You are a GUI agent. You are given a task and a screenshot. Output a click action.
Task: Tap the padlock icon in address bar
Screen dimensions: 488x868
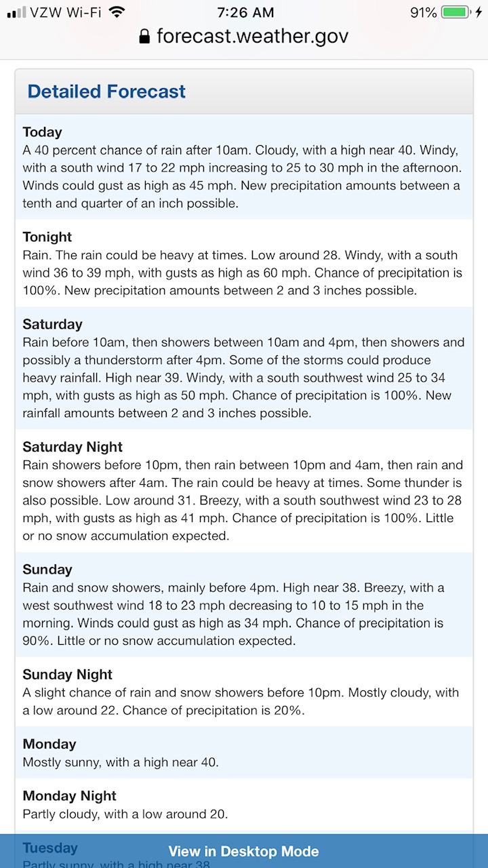(x=144, y=37)
